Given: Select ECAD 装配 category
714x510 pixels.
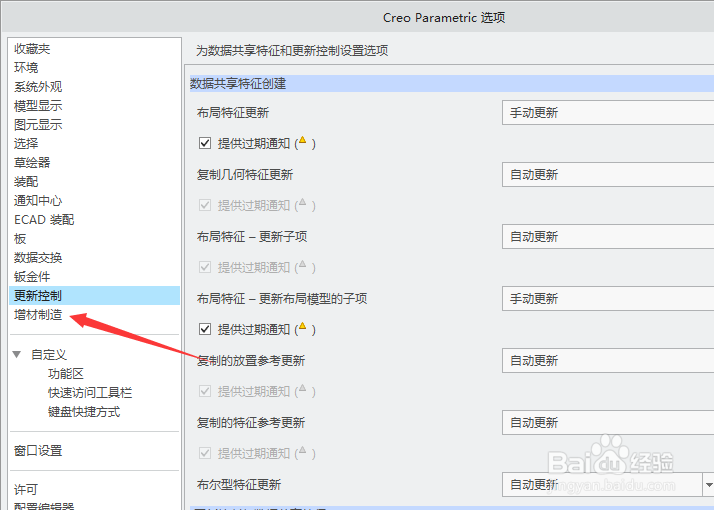Looking at the screenshot, I should (44, 219).
